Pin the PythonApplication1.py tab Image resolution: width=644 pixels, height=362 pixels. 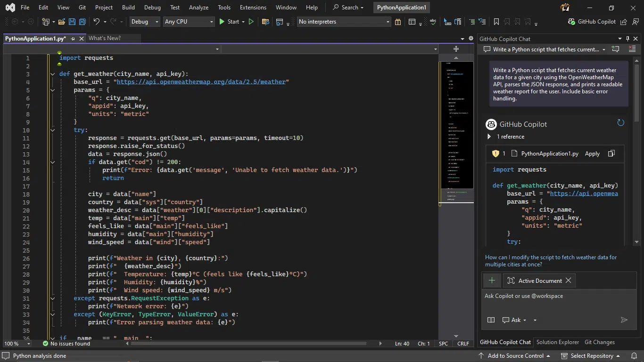point(73,39)
